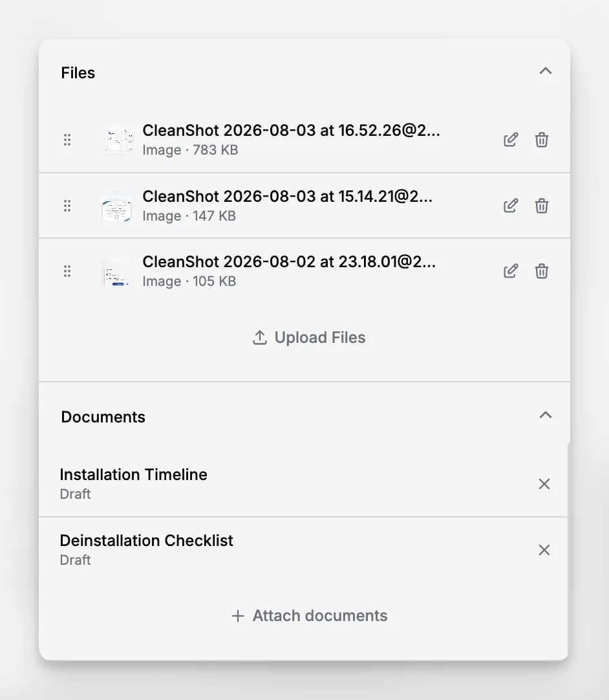Collapse the Documents section
The image size is (609, 700).
545,415
